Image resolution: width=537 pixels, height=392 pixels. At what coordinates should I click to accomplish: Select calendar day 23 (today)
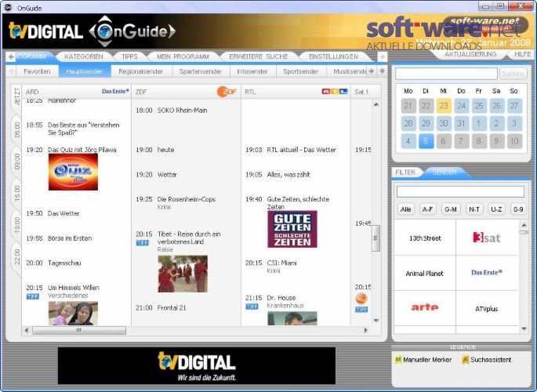444,105
